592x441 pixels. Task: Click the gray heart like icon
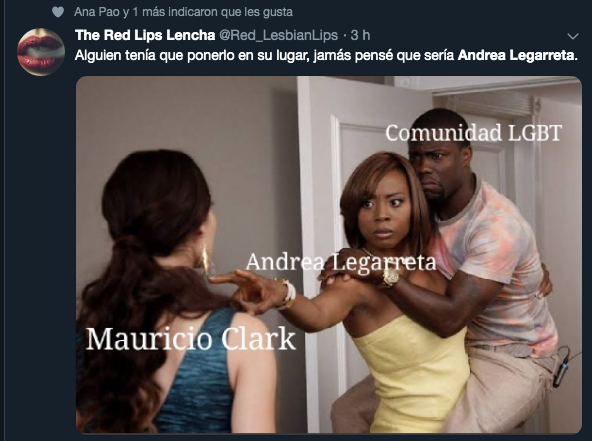58,12
